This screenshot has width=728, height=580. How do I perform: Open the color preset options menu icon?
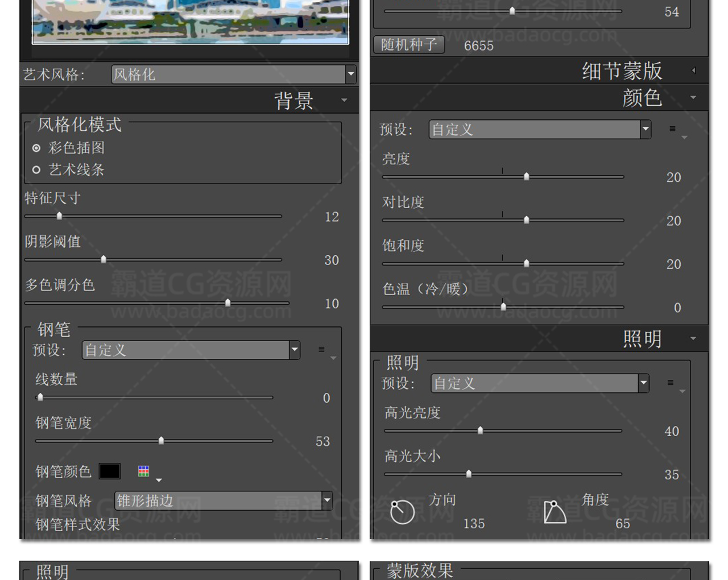[x=673, y=129]
